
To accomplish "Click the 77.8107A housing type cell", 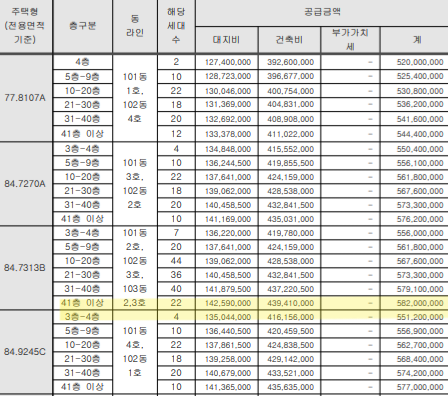I will pos(25,98).
